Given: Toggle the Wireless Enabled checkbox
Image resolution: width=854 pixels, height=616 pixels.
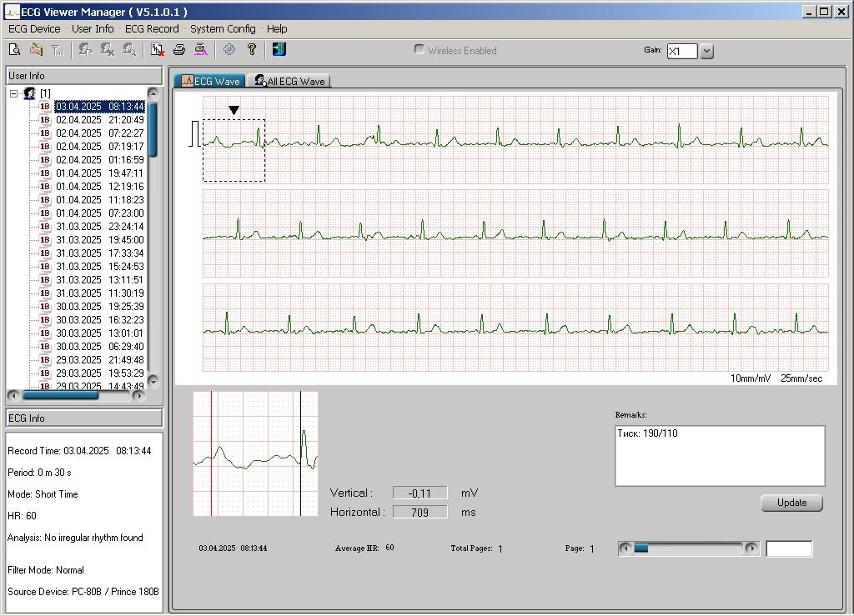Looking at the screenshot, I should click(x=419, y=49).
